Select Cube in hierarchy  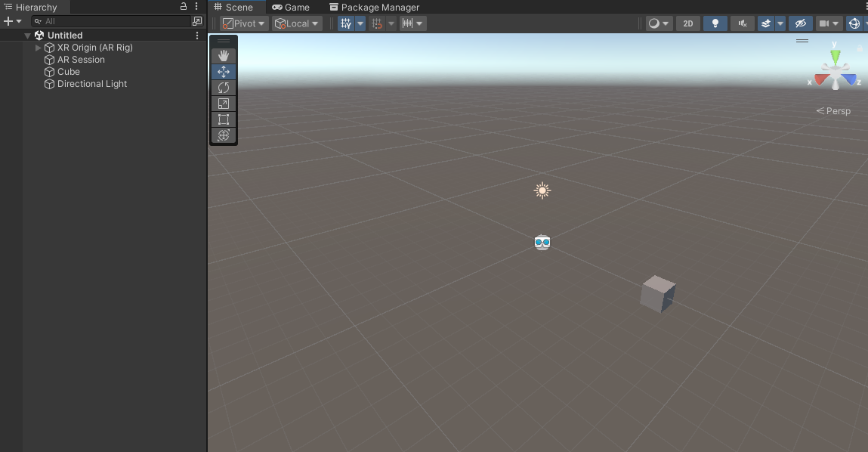(x=69, y=72)
